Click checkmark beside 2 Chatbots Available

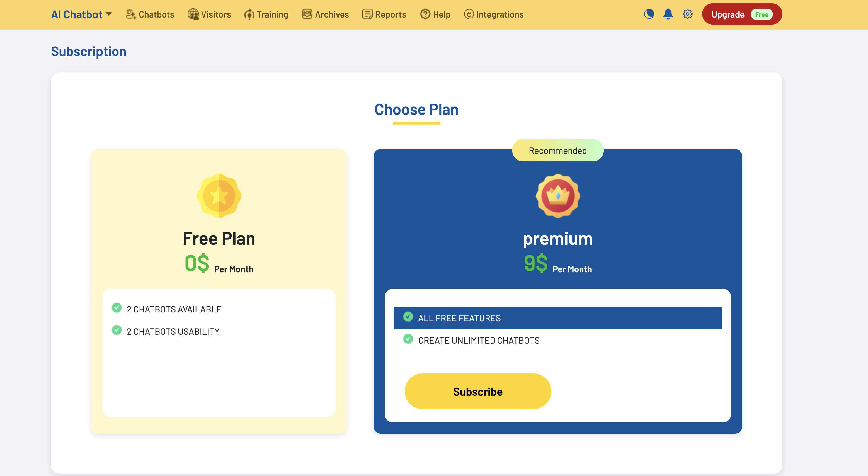tap(117, 308)
